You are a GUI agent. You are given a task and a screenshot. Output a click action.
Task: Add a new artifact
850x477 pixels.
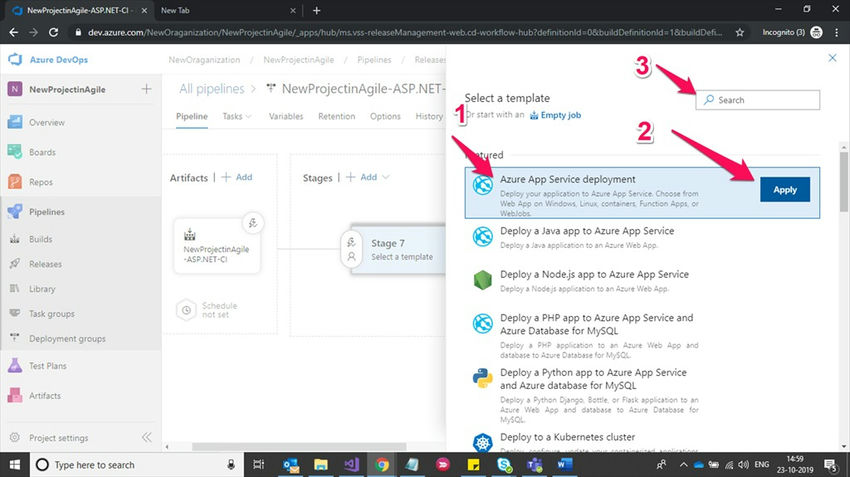click(237, 177)
